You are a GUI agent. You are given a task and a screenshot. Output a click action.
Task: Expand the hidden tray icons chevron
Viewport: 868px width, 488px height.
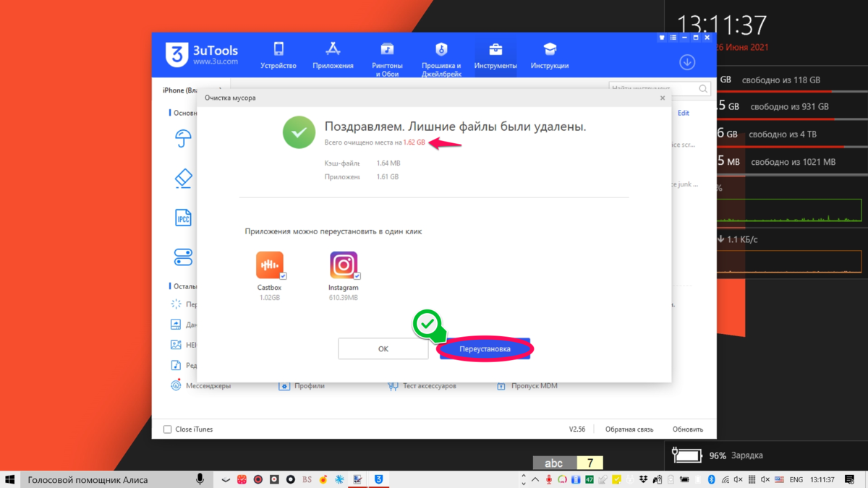(535, 479)
